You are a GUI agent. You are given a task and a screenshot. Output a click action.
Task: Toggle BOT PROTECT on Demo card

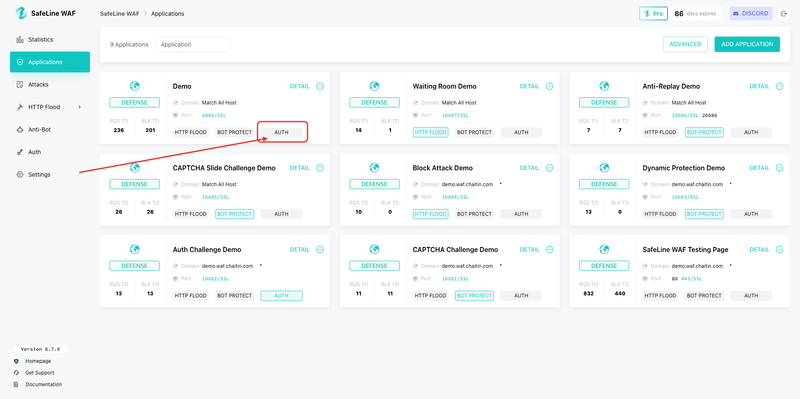tap(234, 132)
